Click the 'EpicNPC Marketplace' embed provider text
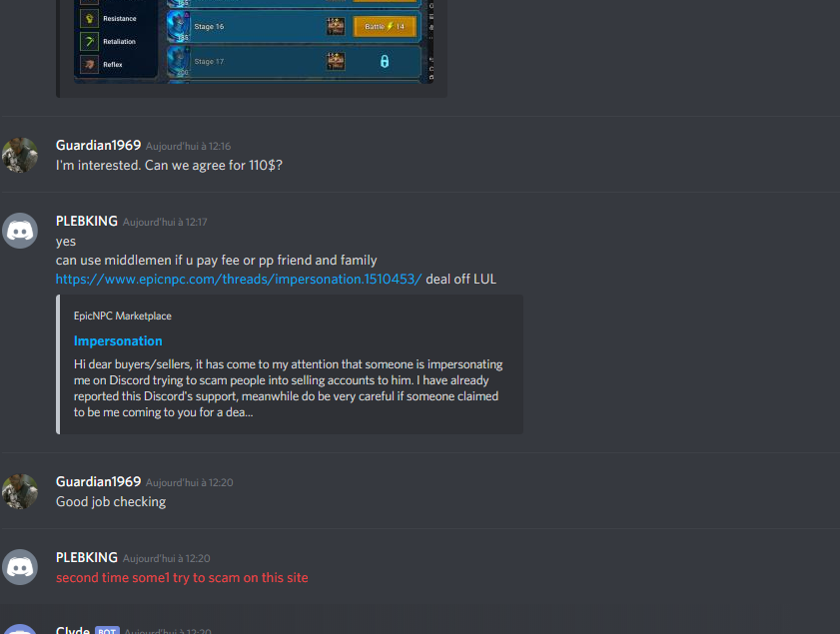 (x=123, y=316)
